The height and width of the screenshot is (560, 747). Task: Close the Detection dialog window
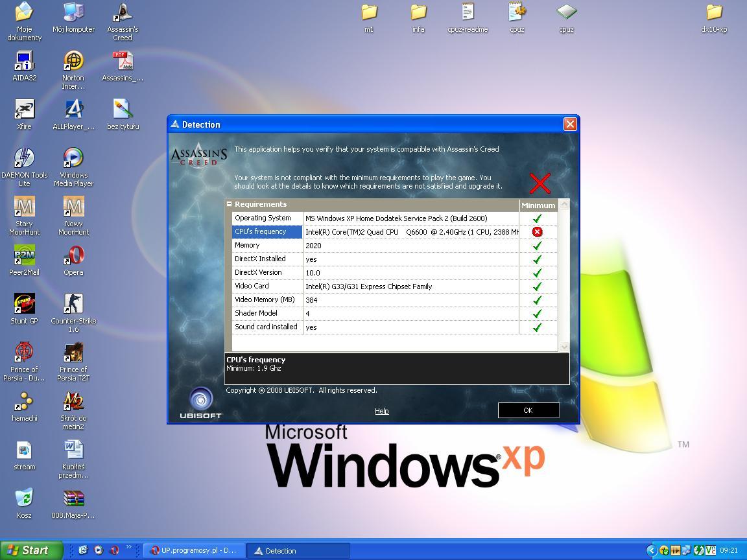[x=570, y=124]
